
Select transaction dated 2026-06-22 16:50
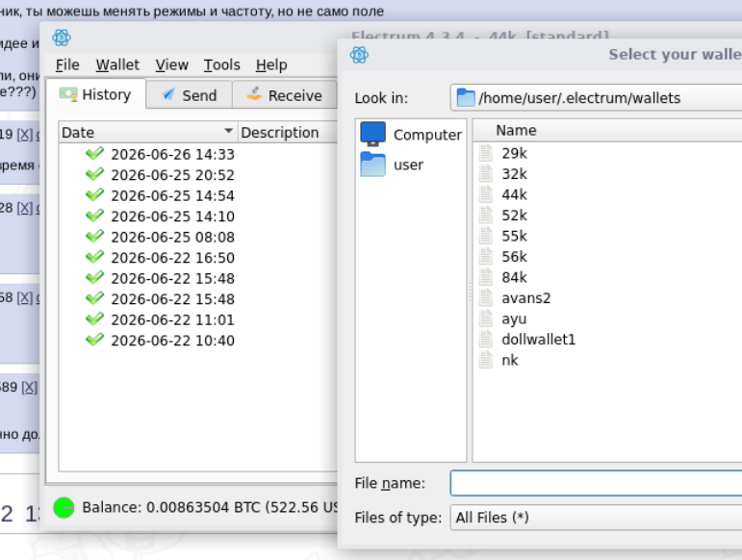coord(172,258)
